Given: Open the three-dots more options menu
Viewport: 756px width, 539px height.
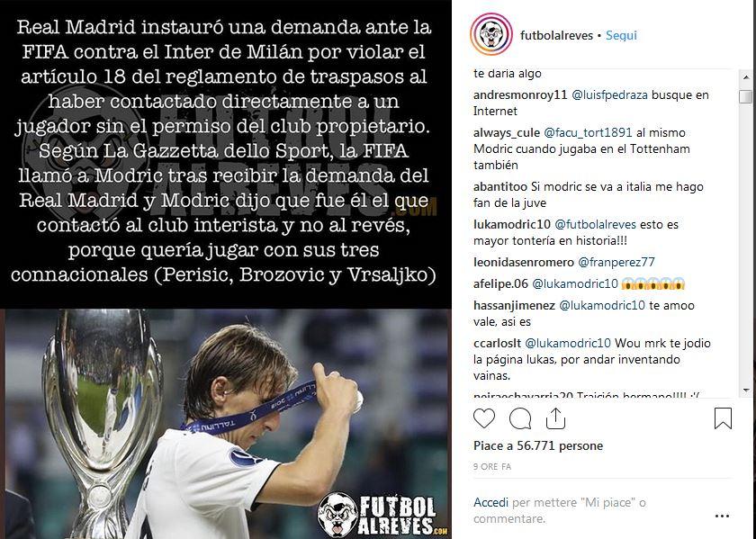Looking at the screenshot, I should (722, 516).
